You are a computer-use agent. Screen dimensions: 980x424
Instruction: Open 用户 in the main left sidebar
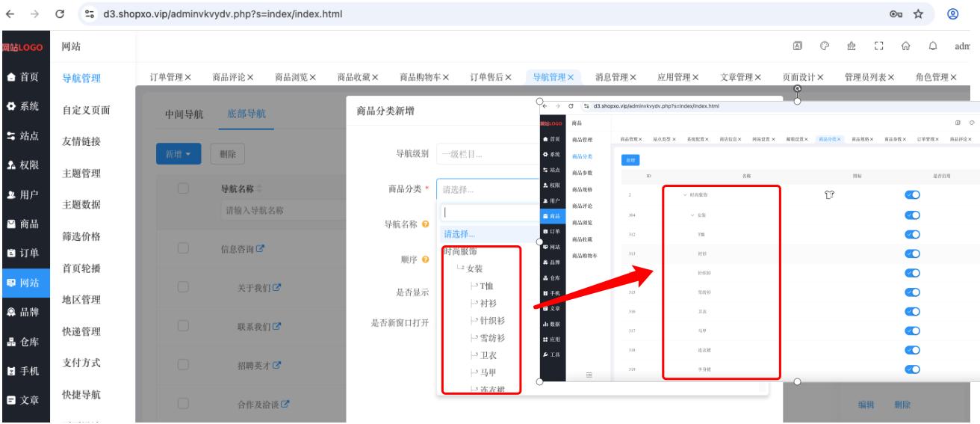(x=22, y=194)
